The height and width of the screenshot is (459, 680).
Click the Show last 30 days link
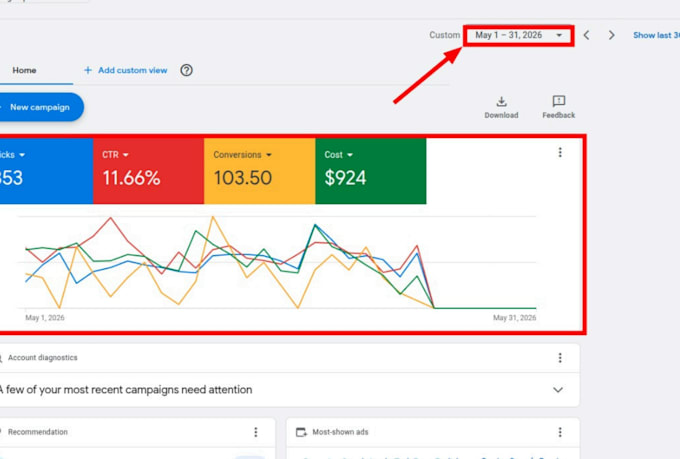tap(656, 35)
